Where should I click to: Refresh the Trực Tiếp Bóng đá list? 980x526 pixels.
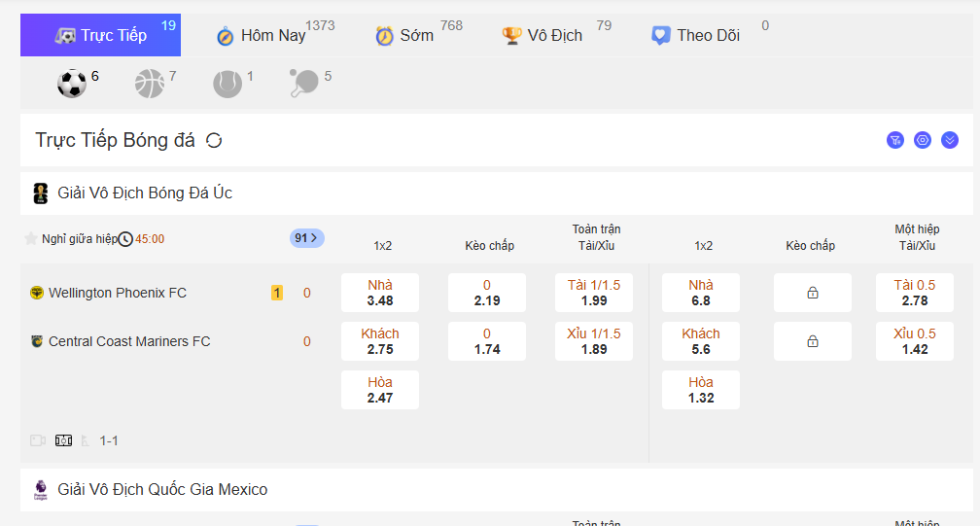pyautogui.click(x=215, y=140)
